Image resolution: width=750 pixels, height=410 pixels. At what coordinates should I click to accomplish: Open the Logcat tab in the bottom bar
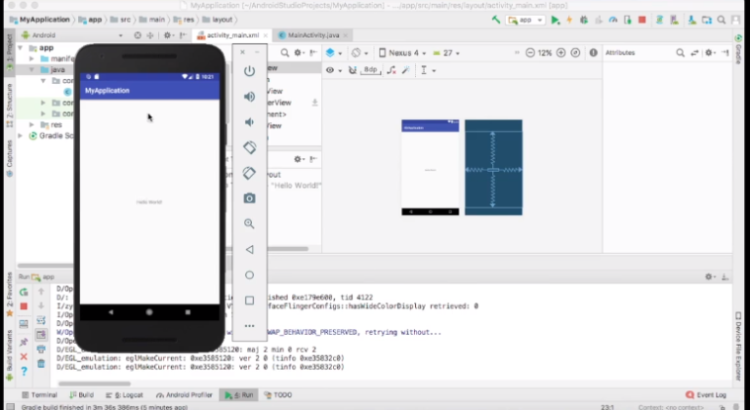127,395
